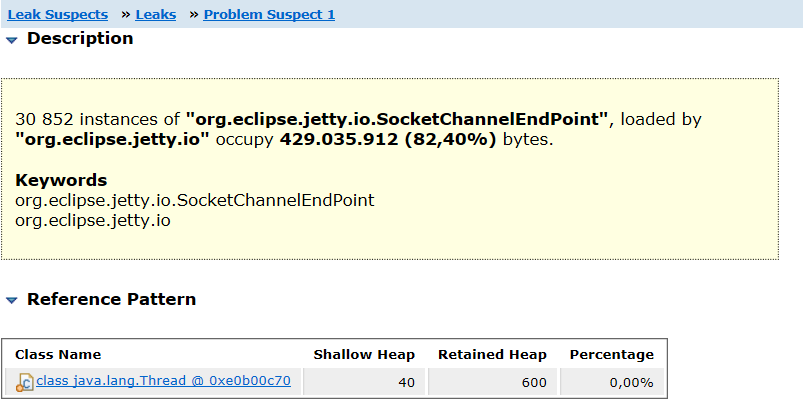Select the 0,00% percentage cell
The width and height of the screenshot is (803, 406).
point(632,382)
